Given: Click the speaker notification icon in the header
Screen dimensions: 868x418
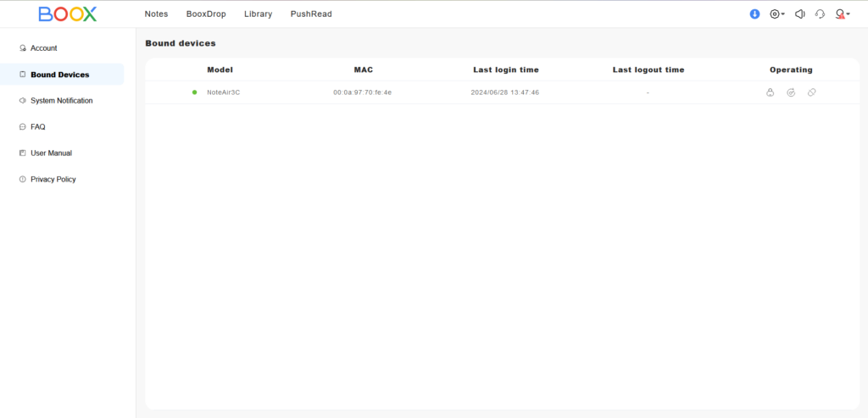Looking at the screenshot, I should click(x=799, y=14).
